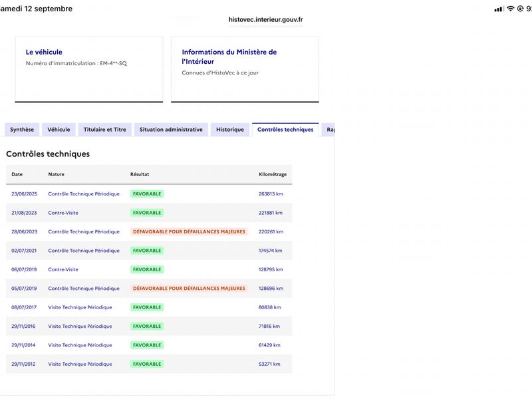The width and height of the screenshot is (532, 399).
Task: Tap the histovec.interieur.gouv.fr address bar
Action: pyautogui.click(x=265, y=20)
